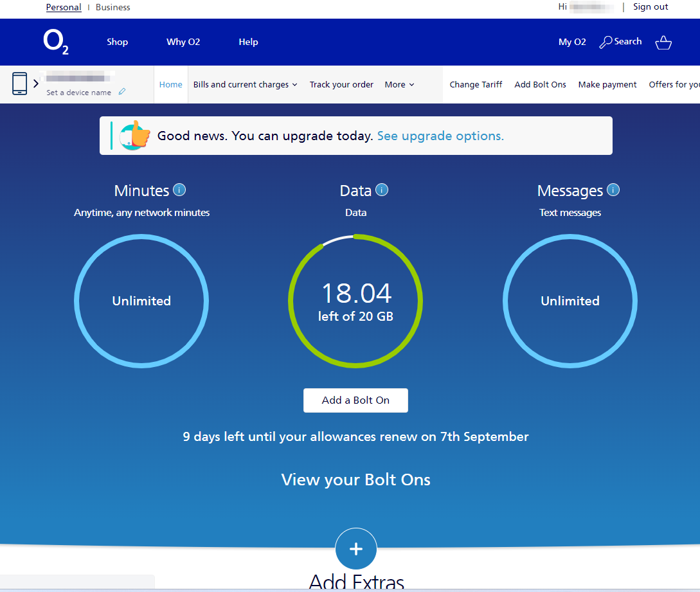The image size is (700, 592).
Task: Click View your Bolt Ons
Action: 356,480
